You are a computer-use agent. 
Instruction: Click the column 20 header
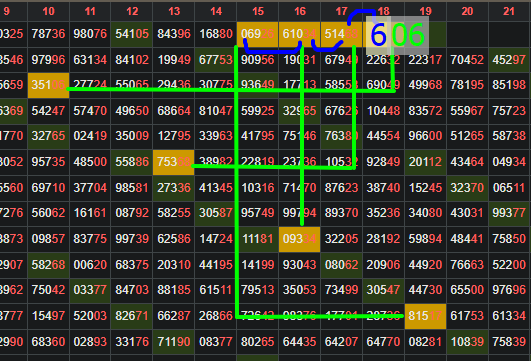coord(467,11)
